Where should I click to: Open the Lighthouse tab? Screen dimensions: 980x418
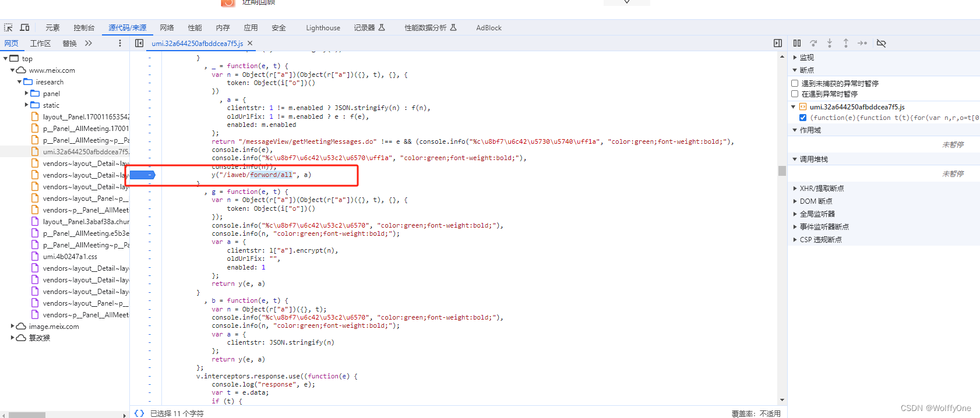(x=323, y=28)
